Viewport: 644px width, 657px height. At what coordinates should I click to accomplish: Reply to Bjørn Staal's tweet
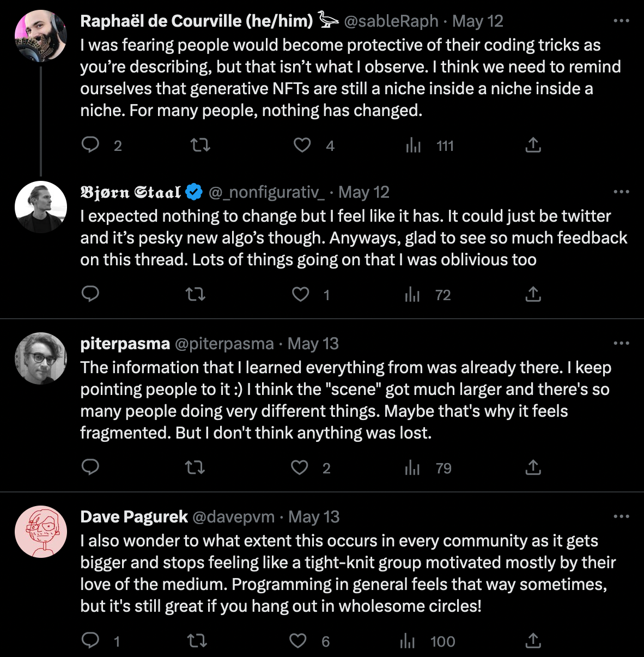tap(90, 294)
